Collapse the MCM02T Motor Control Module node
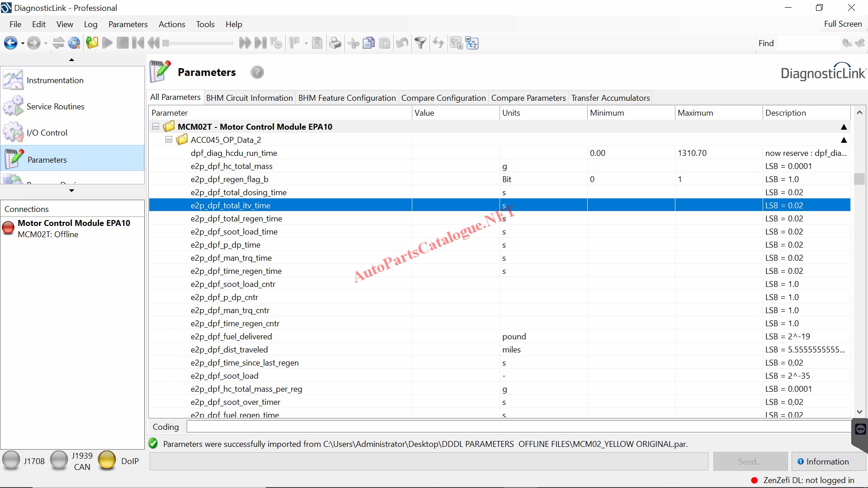This screenshot has height=488, width=868. [x=156, y=127]
